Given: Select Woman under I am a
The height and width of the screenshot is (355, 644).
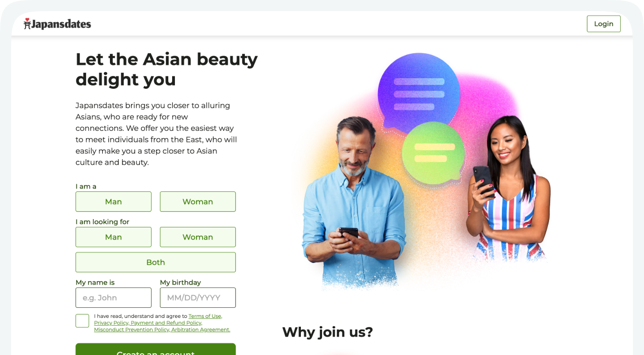Looking at the screenshot, I should [x=198, y=201].
